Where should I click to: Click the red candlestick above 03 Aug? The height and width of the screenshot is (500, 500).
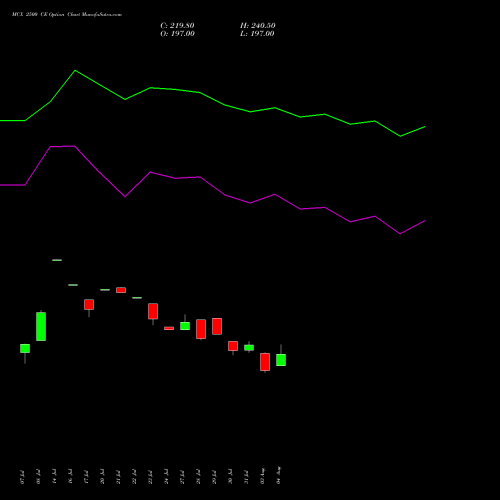(x=265, y=362)
